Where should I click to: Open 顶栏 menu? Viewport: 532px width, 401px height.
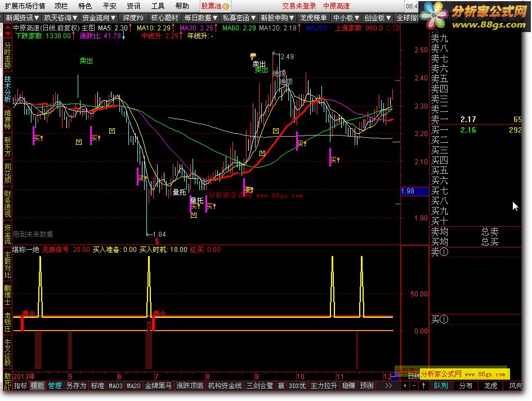(61, 6)
